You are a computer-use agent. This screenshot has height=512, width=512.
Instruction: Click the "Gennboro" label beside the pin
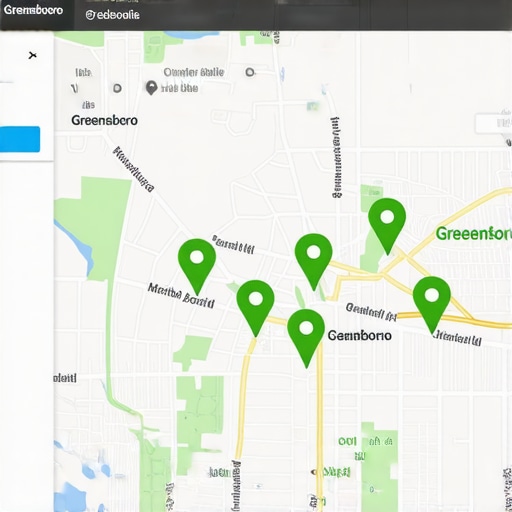[359, 335]
